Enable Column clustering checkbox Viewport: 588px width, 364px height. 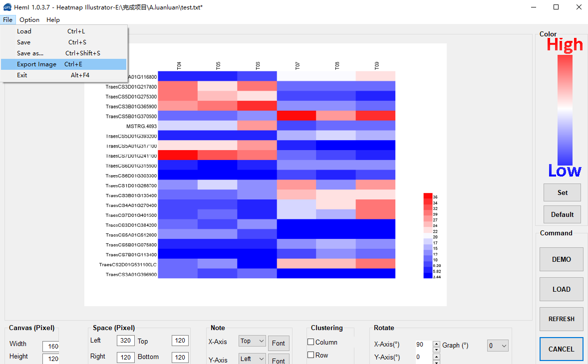pyautogui.click(x=311, y=342)
